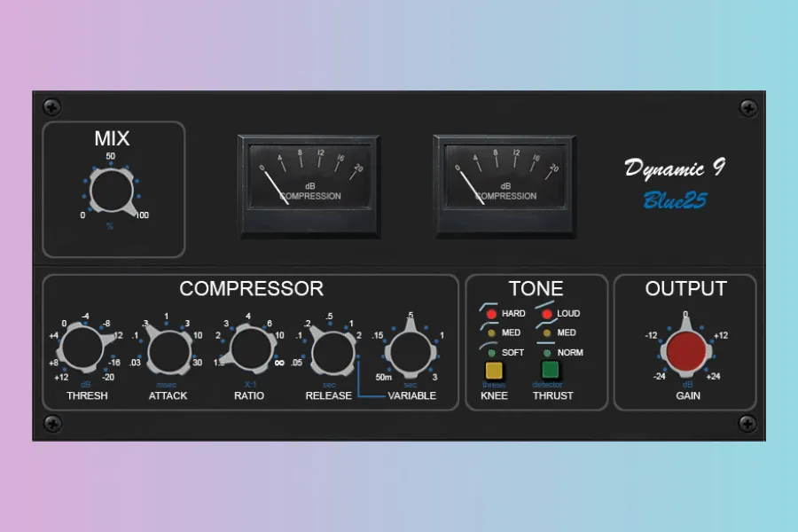Screen dimensions: 798x532
Task: Select the MED knee indicator light
Action: point(489,333)
